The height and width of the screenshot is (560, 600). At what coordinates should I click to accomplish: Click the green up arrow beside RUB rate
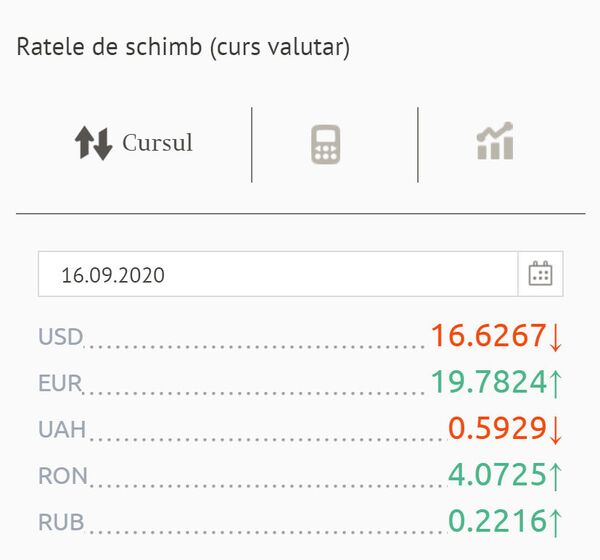(x=555, y=523)
